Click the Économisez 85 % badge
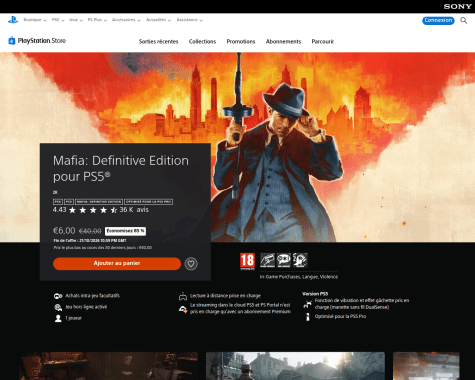This screenshot has height=380, width=475. click(x=125, y=231)
